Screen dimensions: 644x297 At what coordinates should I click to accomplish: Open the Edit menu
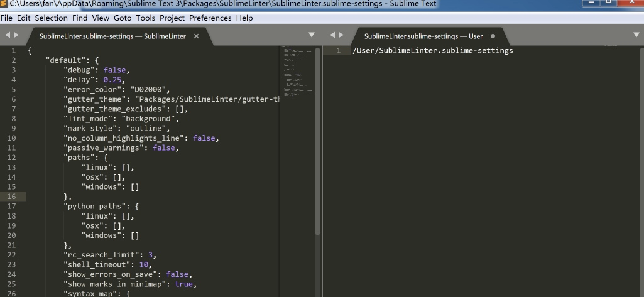23,18
